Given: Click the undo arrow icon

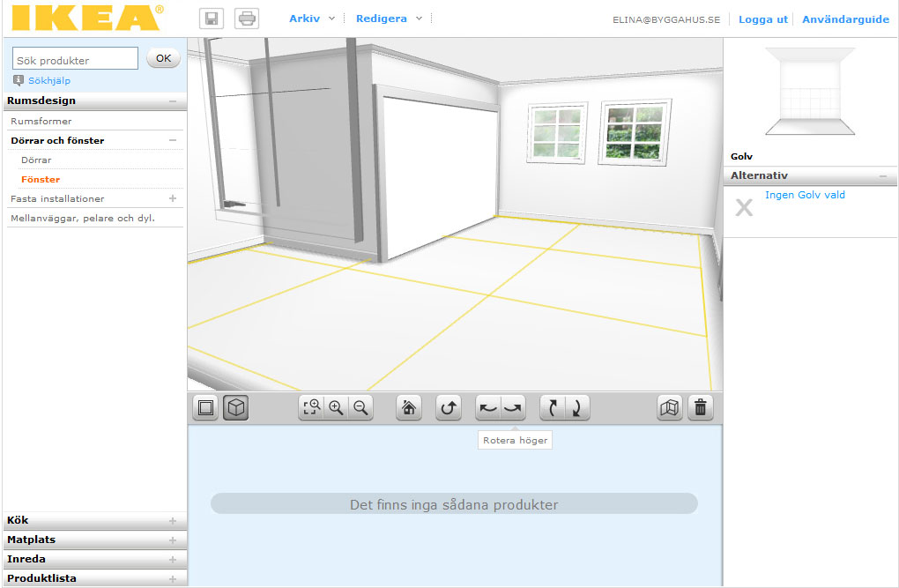Looking at the screenshot, I should pos(449,408).
